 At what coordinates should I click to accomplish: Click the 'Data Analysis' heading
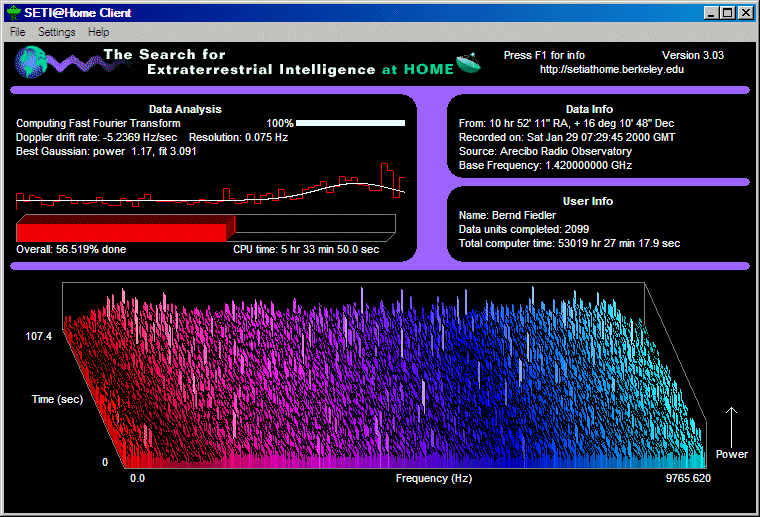(x=185, y=109)
